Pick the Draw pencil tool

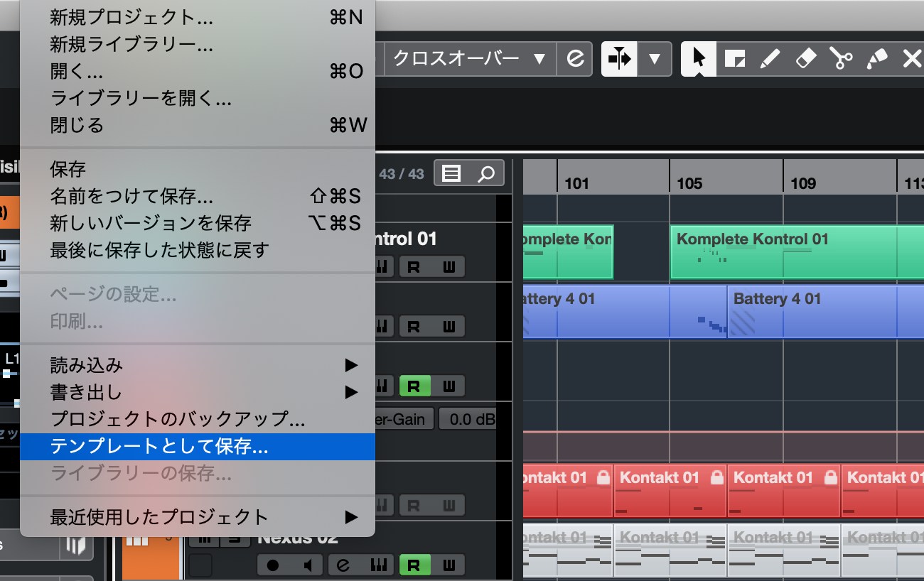pos(770,58)
